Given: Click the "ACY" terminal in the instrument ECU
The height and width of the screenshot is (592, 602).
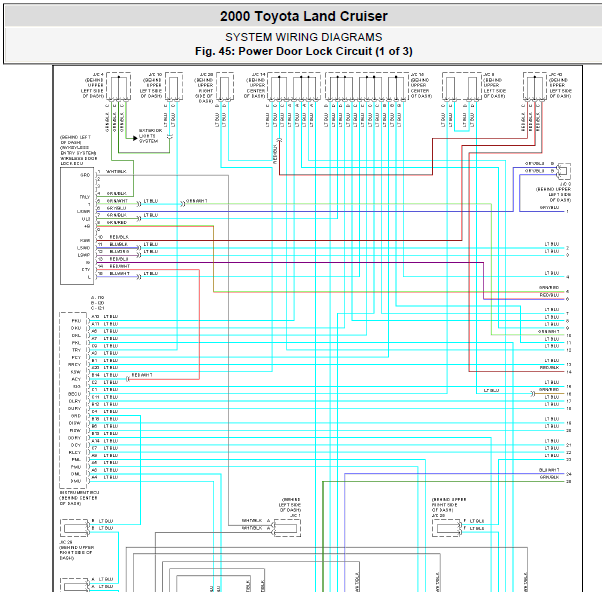Looking at the screenshot, I should pyautogui.click(x=76, y=379).
